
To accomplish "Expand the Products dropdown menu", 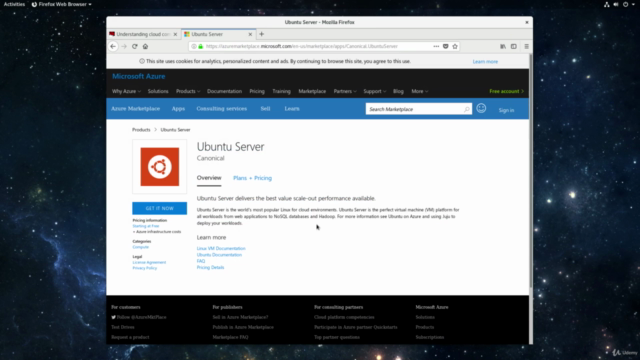I will 188,91.
